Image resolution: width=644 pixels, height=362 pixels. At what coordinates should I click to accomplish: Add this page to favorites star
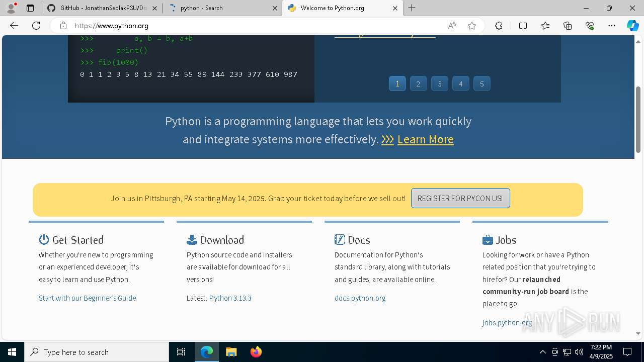tap(472, 26)
